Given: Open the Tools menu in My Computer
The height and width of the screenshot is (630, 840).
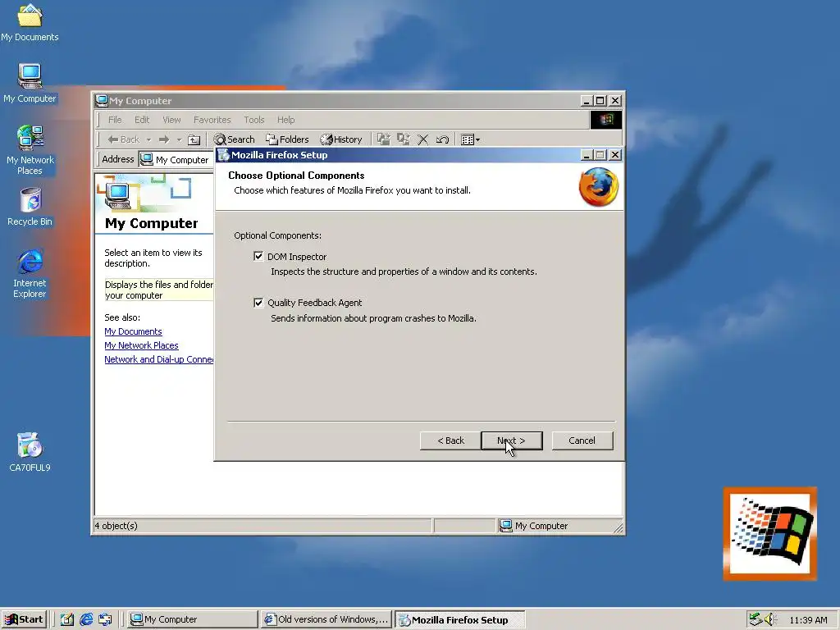Looking at the screenshot, I should click(254, 120).
